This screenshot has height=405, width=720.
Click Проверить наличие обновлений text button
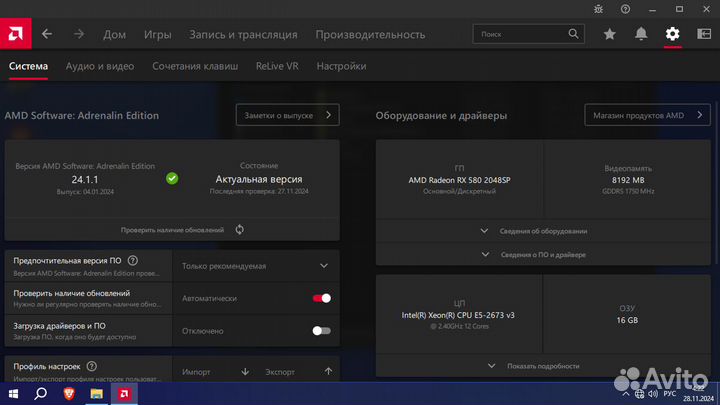pyautogui.click(x=172, y=230)
